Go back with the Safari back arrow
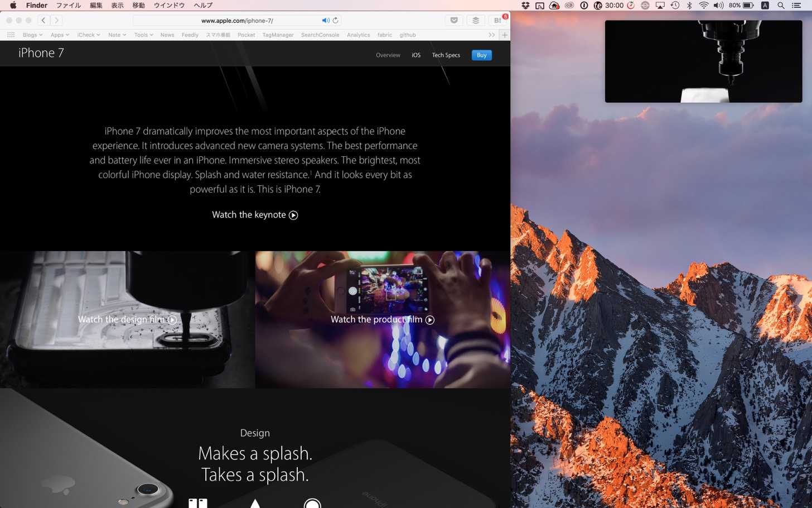The width and height of the screenshot is (812, 508). point(43,20)
